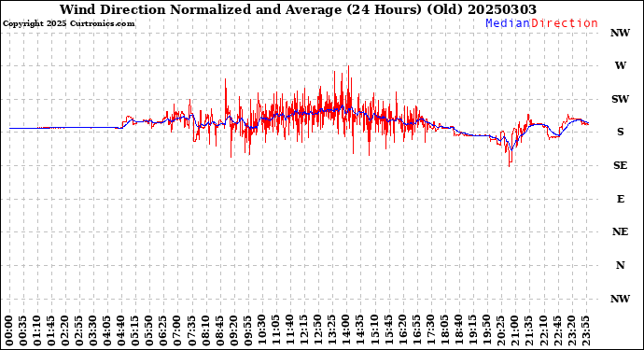Click the 'S' direction axis label
Viewport: 644px width, 350px height.
tap(620, 132)
